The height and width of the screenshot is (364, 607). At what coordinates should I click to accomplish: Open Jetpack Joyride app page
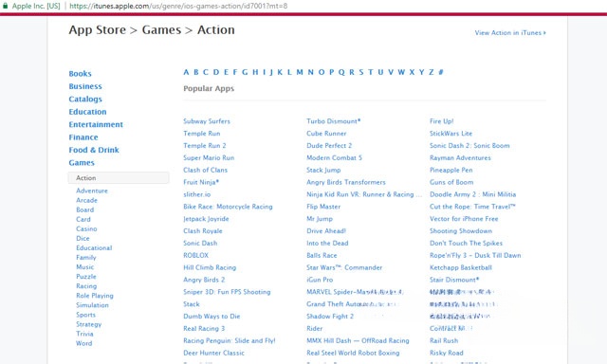point(206,219)
